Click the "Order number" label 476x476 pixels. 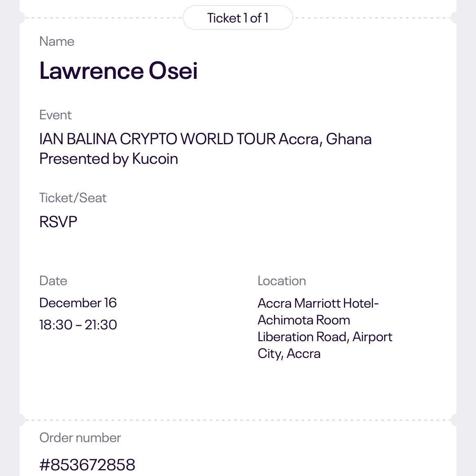pos(80,438)
